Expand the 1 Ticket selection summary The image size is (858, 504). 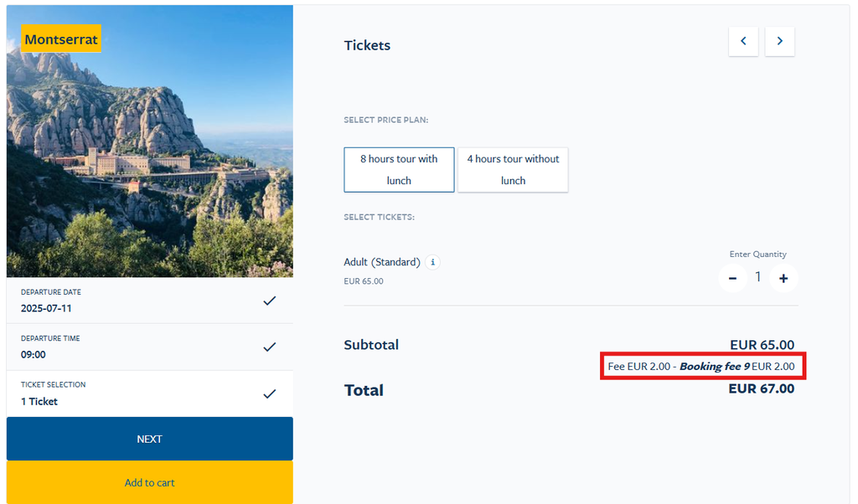click(x=39, y=401)
